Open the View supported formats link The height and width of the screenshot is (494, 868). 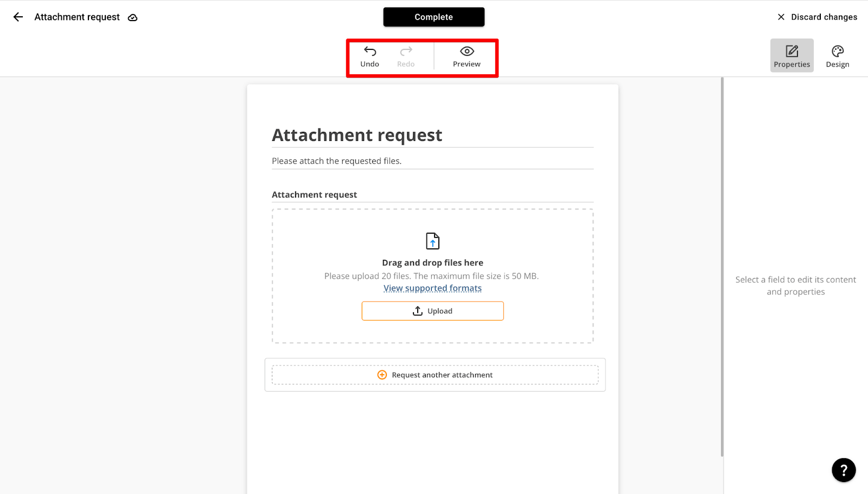coord(432,288)
